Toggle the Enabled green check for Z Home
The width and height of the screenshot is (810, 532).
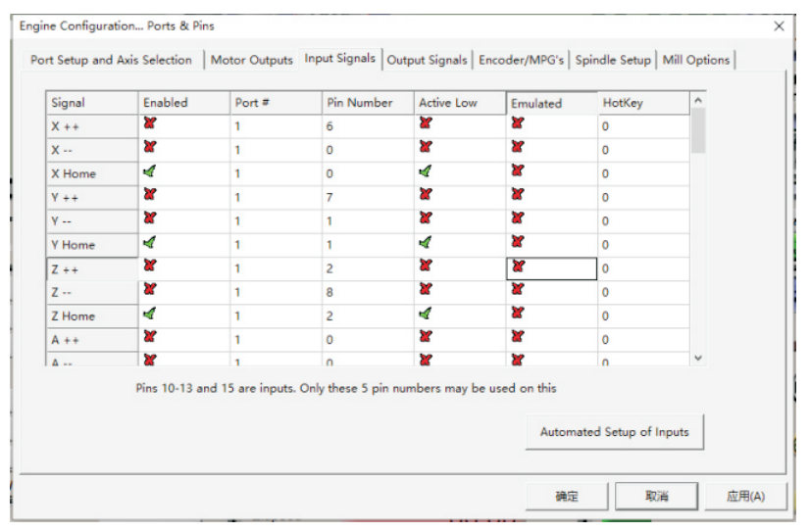point(150,314)
